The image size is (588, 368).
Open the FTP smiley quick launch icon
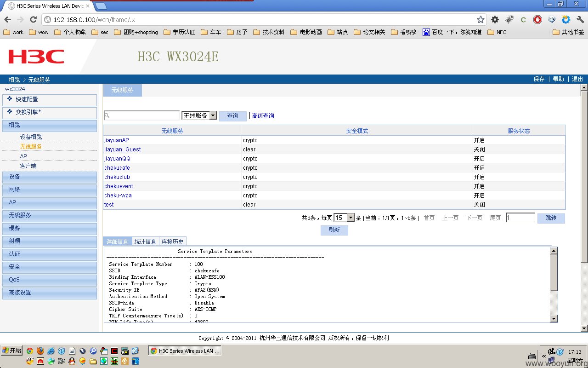coord(30,361)
